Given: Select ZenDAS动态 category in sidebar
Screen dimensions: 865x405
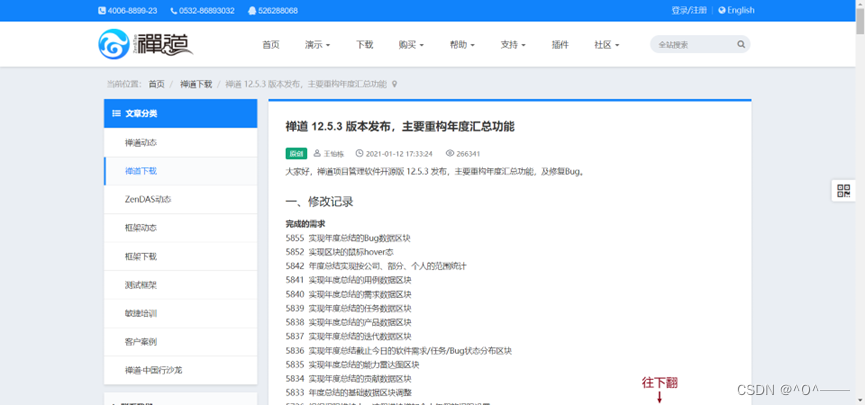Looking at the screenshot, I should pyautogui.click(x=180, y=199).
